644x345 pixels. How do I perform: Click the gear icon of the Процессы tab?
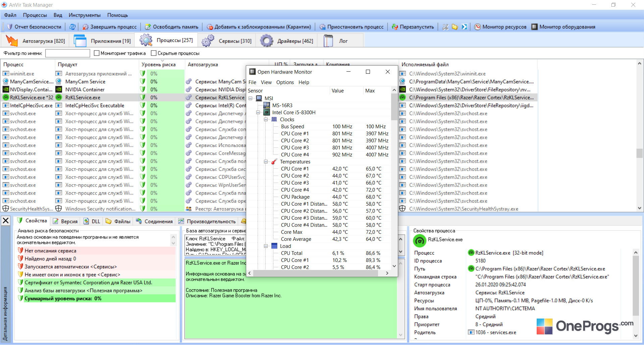(x=146, y=40)
